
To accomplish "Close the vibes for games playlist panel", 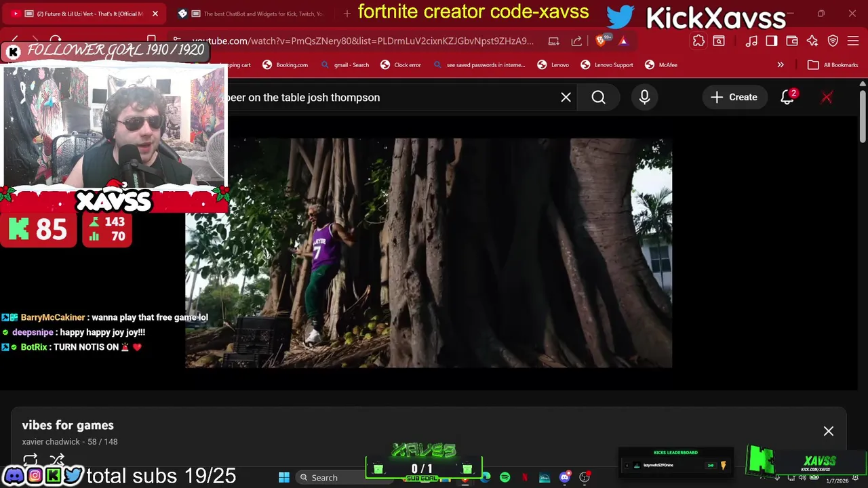I will 828,431.
